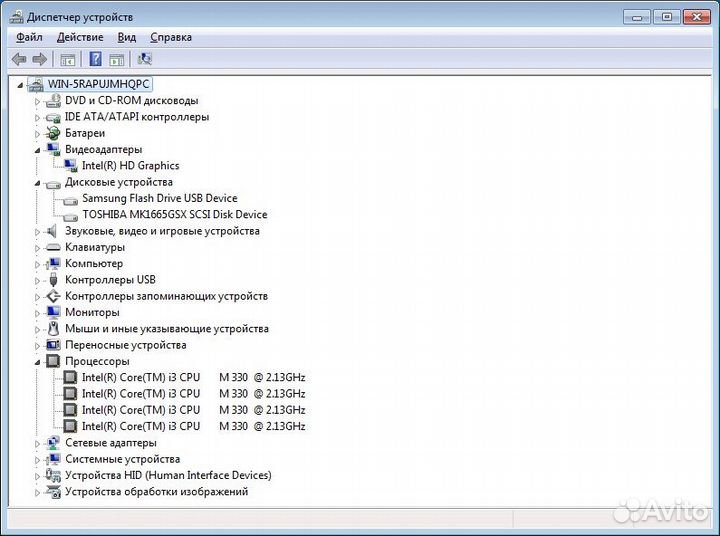Image resolution: width=720 pixels, height=536 pixels.
Task: Scan for hardware changes toolbar icon
Action: 145,59
